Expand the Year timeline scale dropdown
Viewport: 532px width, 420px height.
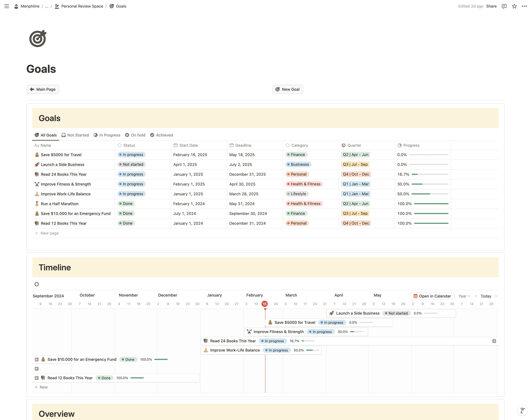(x=464, y=296)
